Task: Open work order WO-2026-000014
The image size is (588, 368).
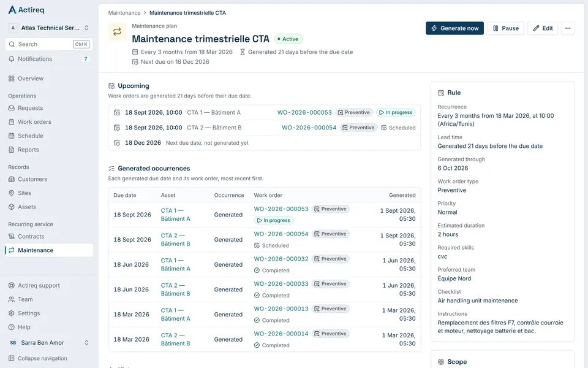Action: point(281,334)
